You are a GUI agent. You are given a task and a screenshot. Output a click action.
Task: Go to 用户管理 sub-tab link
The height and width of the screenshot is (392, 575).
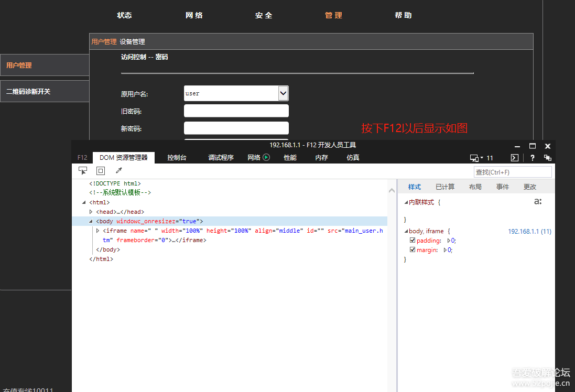click(104, 42)
